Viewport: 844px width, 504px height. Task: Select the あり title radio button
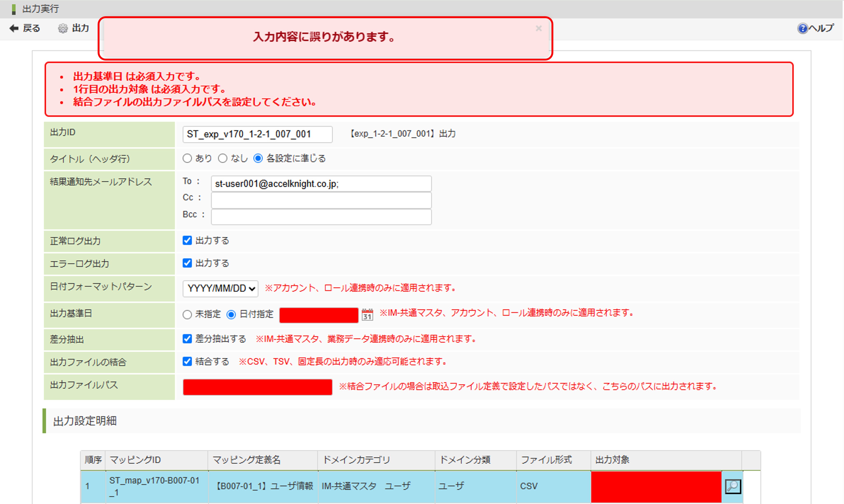[187, 159]
